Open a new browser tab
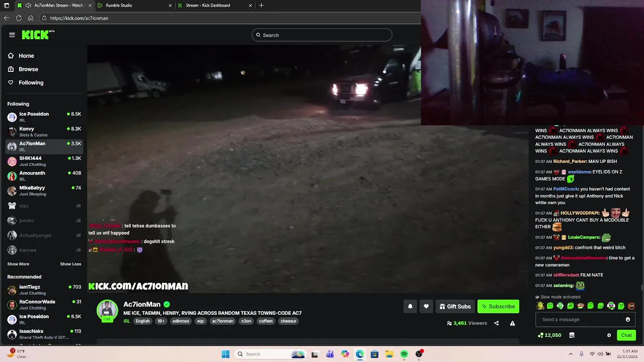 [x=261, y=6]
